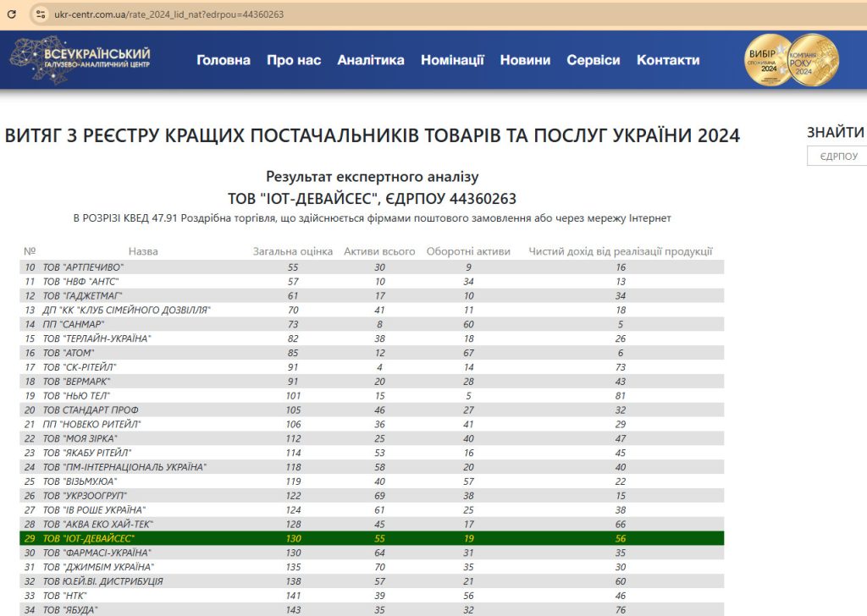
Task: Click value 67 in АТОМ row
Action: (469, 353)
